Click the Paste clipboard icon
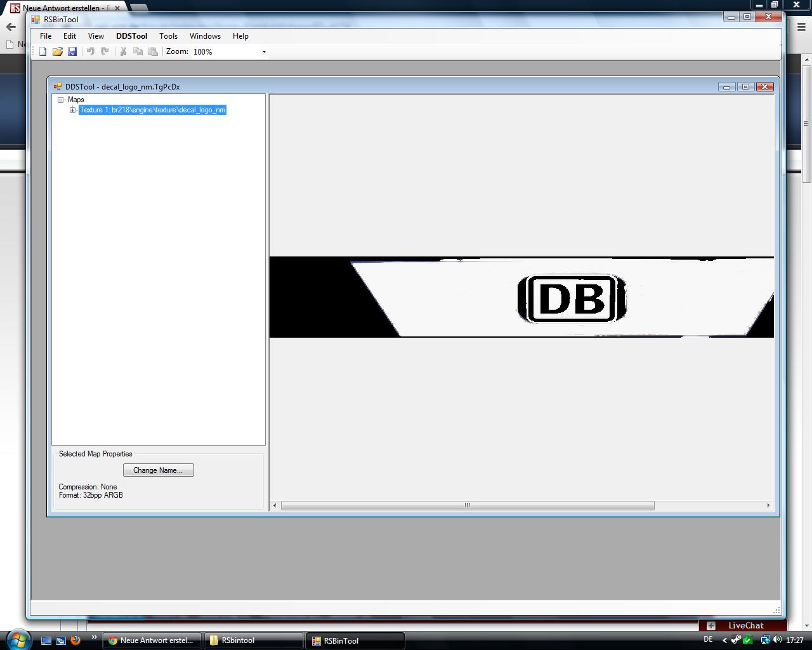Screen dimensions: 812x650 click(x=153, y=51)
